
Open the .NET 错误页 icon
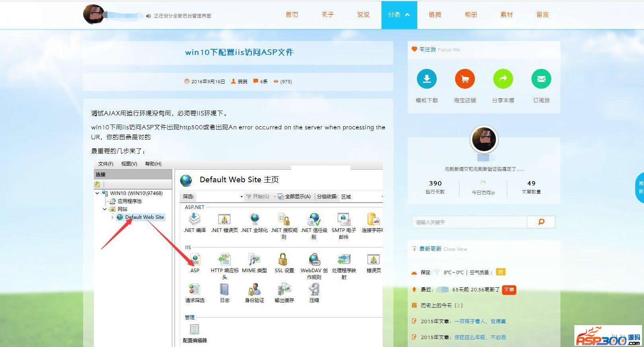point(224,219)
